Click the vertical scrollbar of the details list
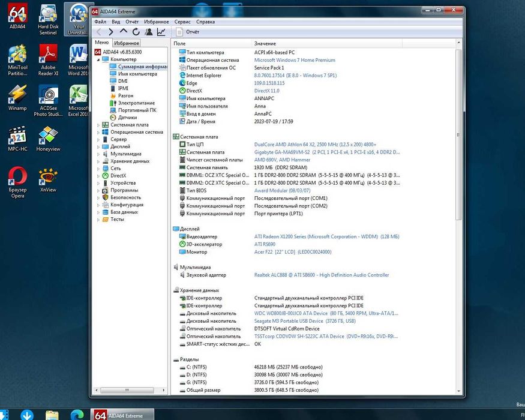525x420 pixels. pyautogui.click(x=459, y=134)
